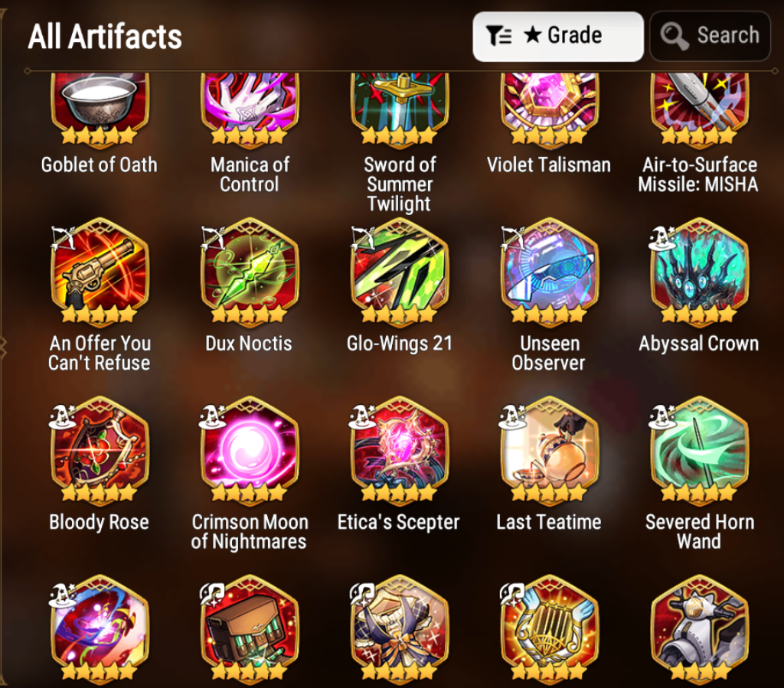Select the Unseen Observer artifact
This screenshot has height=688, width=784.
pos(550,272)
